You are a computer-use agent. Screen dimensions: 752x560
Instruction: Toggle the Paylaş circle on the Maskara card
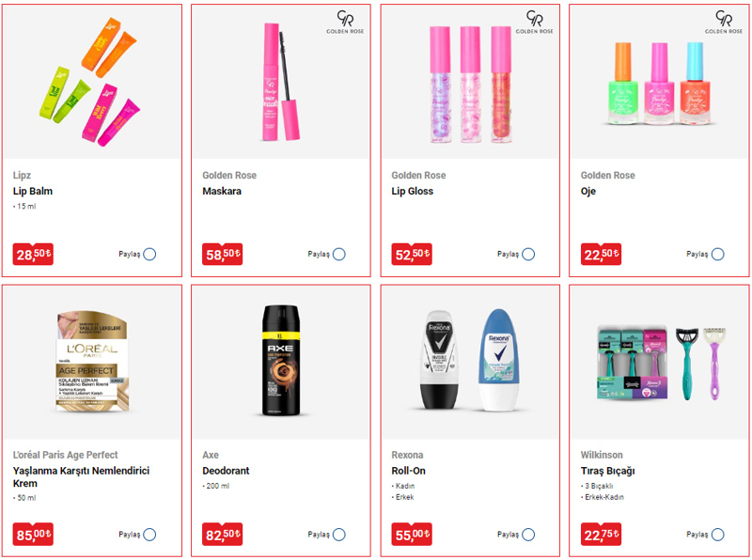point(339,254)
